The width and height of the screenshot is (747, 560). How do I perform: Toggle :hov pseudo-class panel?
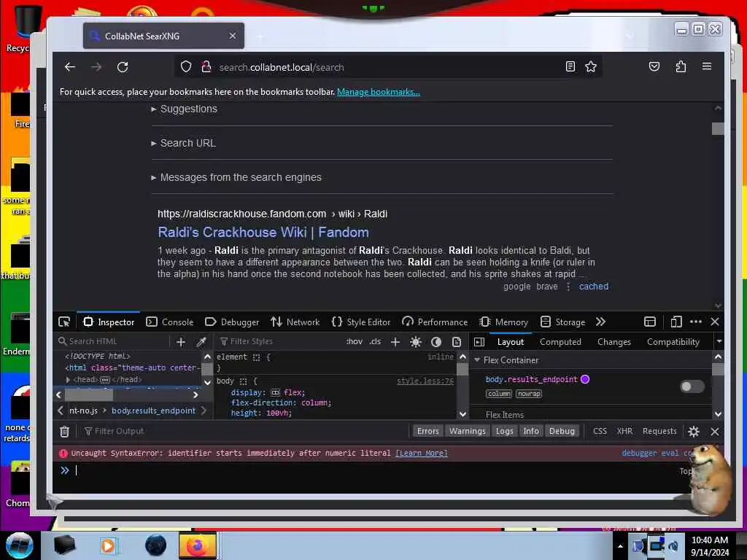click(354, 341)
